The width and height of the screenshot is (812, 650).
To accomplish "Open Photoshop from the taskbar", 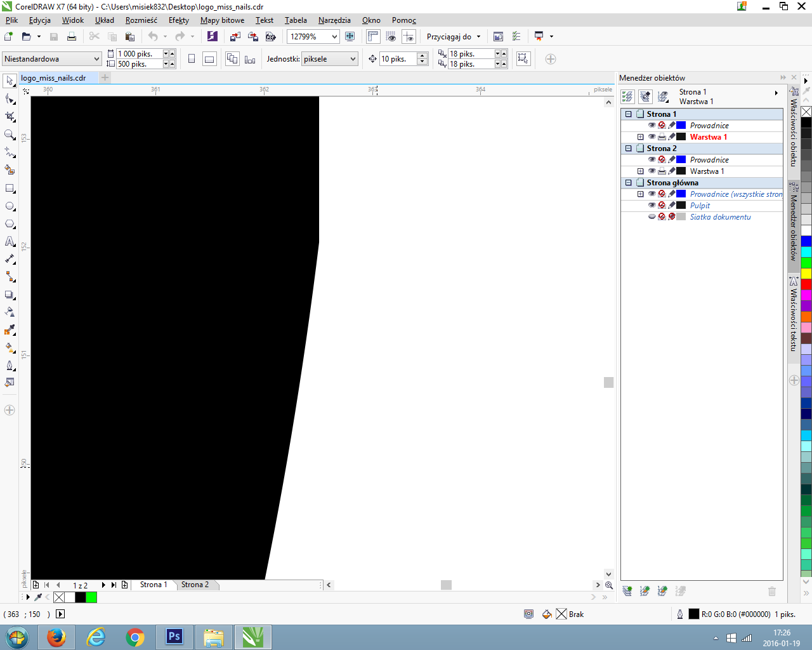I will [x=174, y=637].
